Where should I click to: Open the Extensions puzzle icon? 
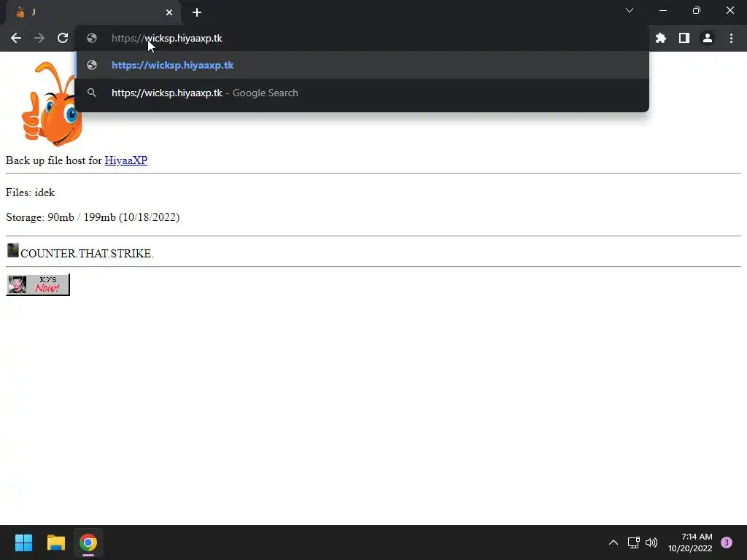(661, 38)
